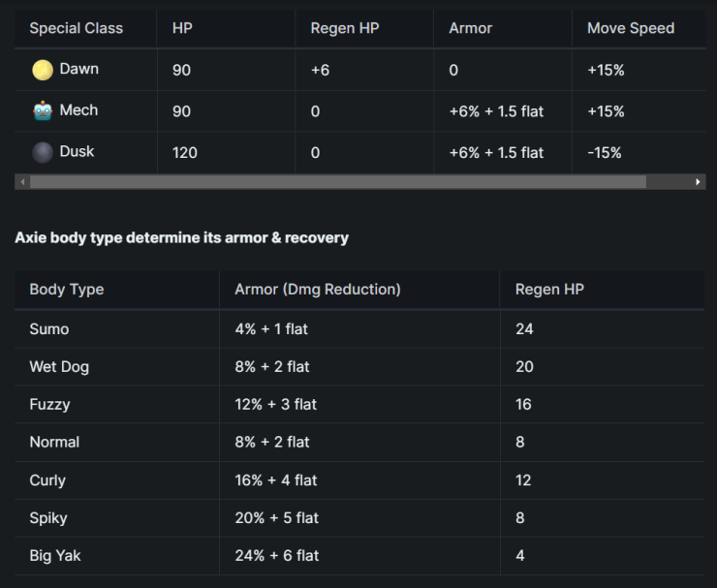Click the Curly armor value 16% + 4 flat

[x=276, y=480]
